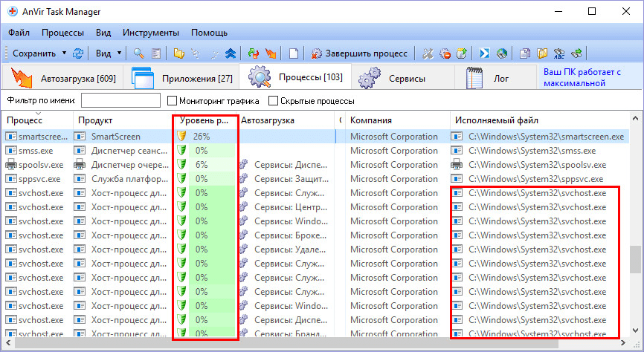Click the Фильтр по имени input field
This screenshot has width=644, height=352.
tap(120, 101)
